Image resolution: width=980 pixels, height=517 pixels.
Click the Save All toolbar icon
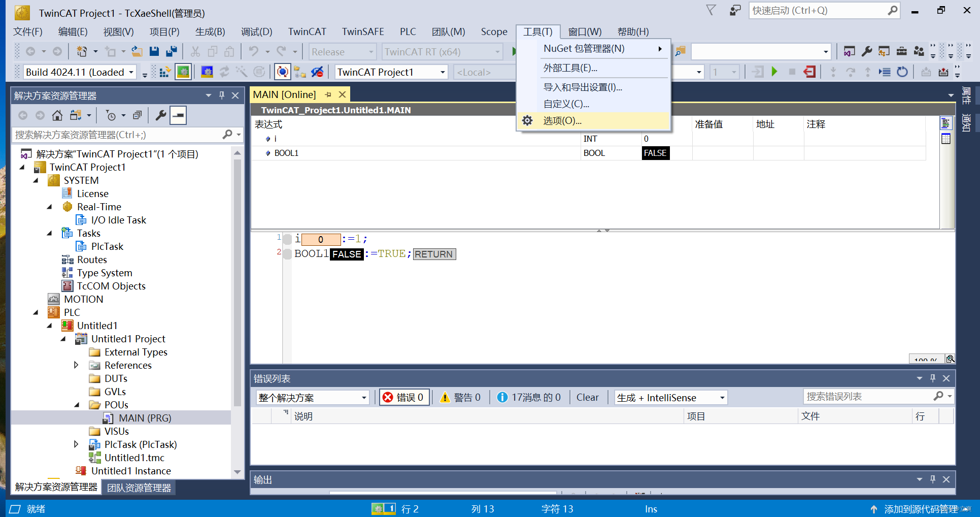pos(172,51)
